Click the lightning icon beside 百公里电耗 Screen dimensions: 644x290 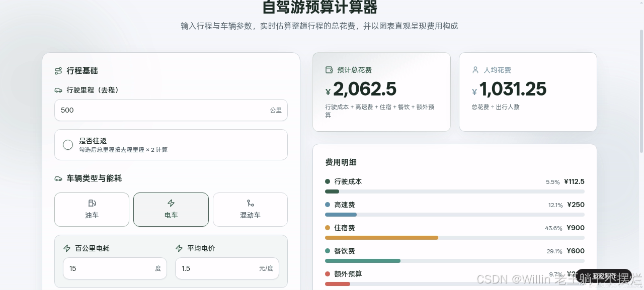click(x=67, y=248)
